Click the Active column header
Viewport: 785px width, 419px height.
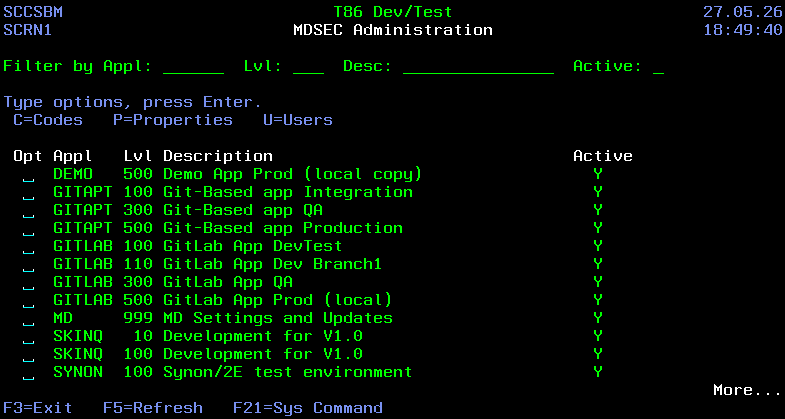[603, 156]
